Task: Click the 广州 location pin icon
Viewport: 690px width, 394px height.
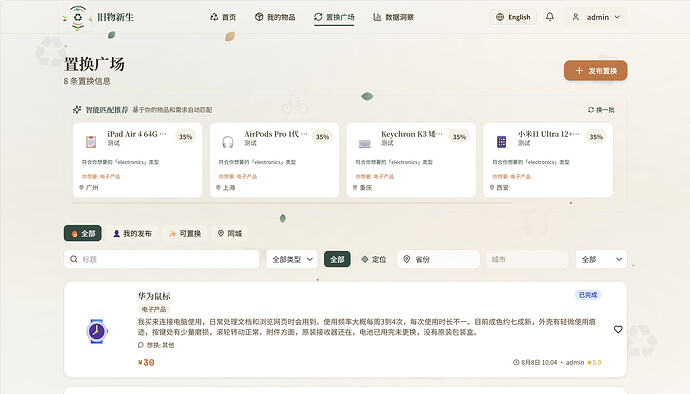Action: [x=81, y=188]
